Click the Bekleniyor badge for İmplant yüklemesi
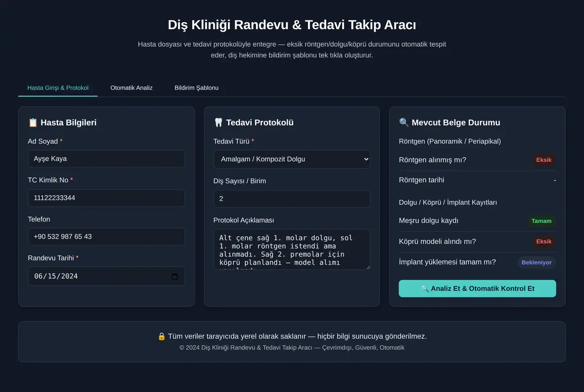 point(537,263)
